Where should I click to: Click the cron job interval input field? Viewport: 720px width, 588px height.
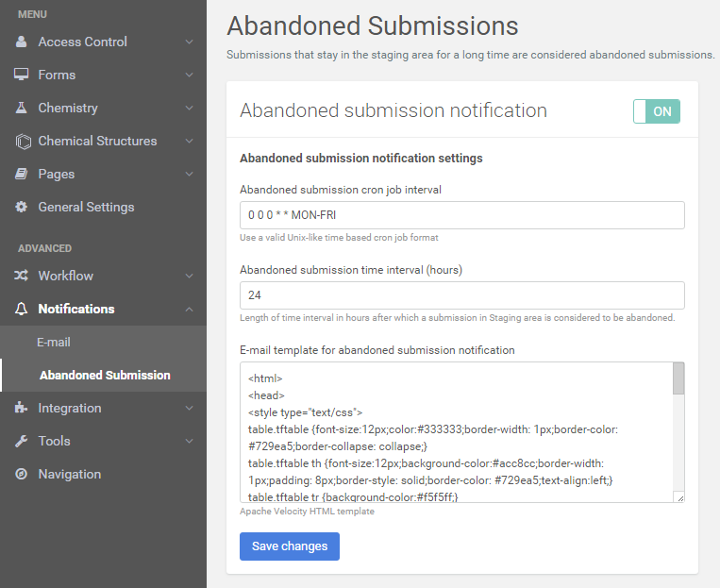point(461,215)
